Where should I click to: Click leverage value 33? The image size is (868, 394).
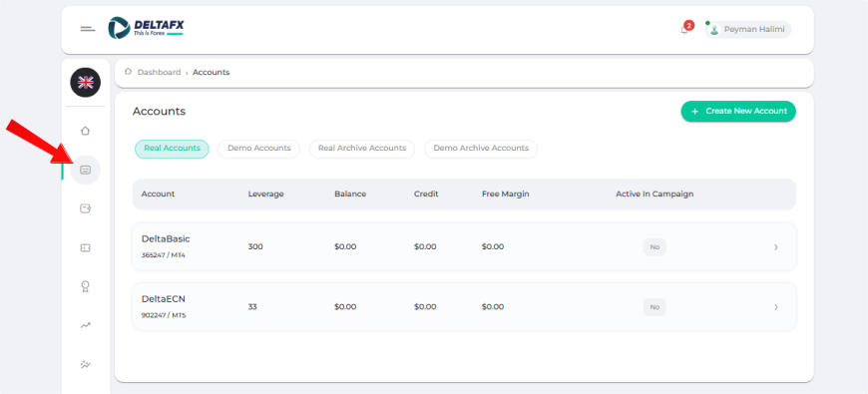click(252, 307)
